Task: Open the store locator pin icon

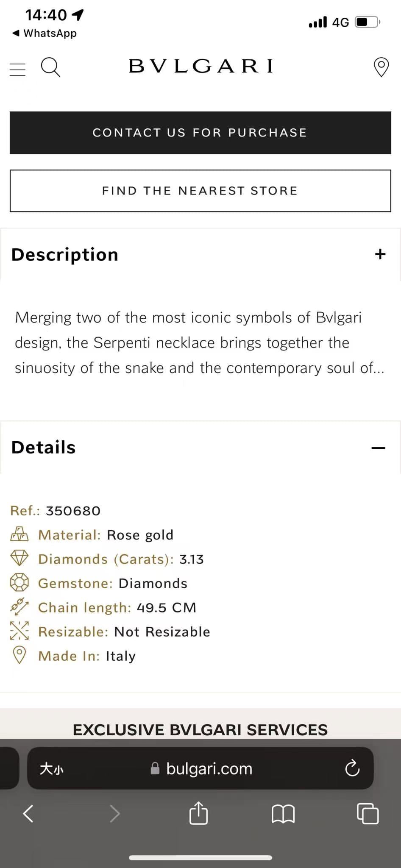Action: click(381, 67)
